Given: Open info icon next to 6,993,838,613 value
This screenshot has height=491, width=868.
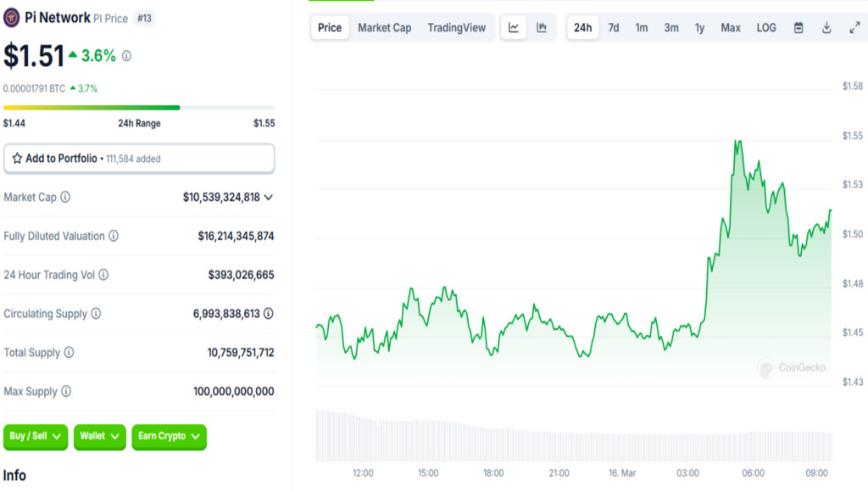Looking at the screenshot, I should 269,313.
